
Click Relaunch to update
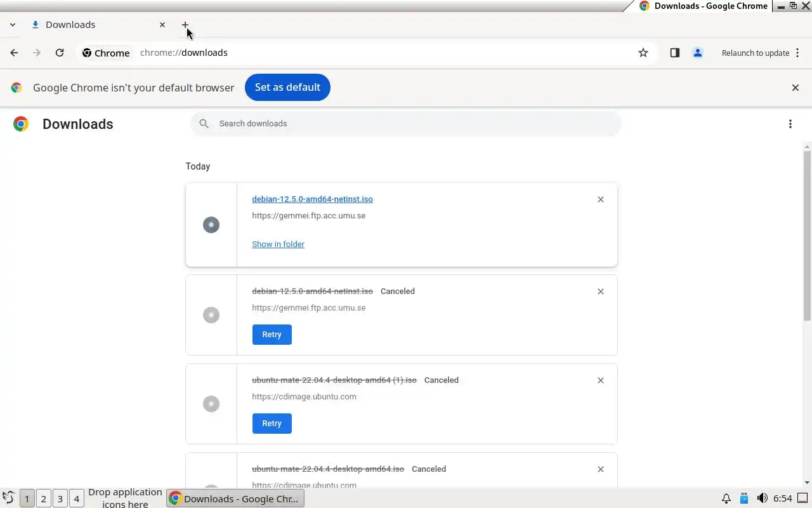click(x=756, y=53)
